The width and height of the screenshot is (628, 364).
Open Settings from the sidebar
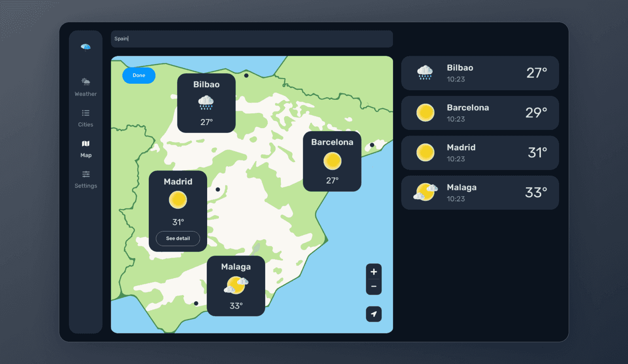85,180
